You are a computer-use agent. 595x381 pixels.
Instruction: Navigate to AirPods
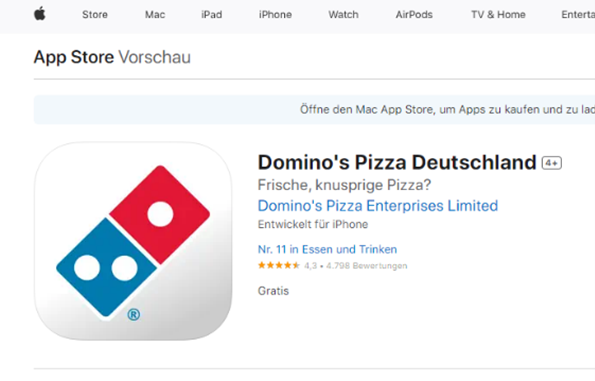[414, 14]
